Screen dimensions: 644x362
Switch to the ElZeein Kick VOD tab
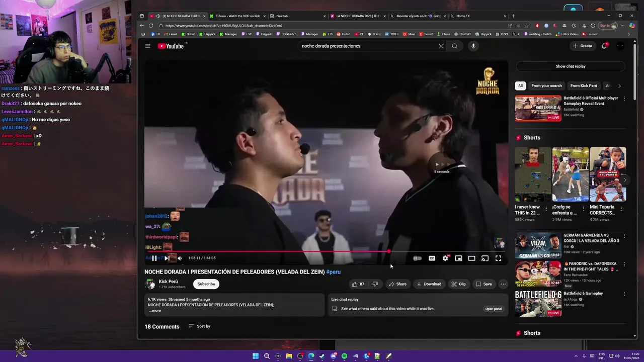[237, 16]
